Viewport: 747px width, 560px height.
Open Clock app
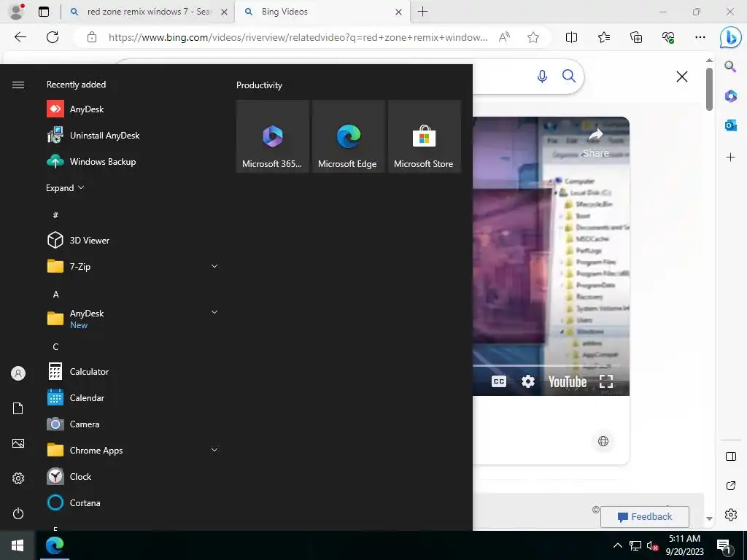tap(69, 476)
